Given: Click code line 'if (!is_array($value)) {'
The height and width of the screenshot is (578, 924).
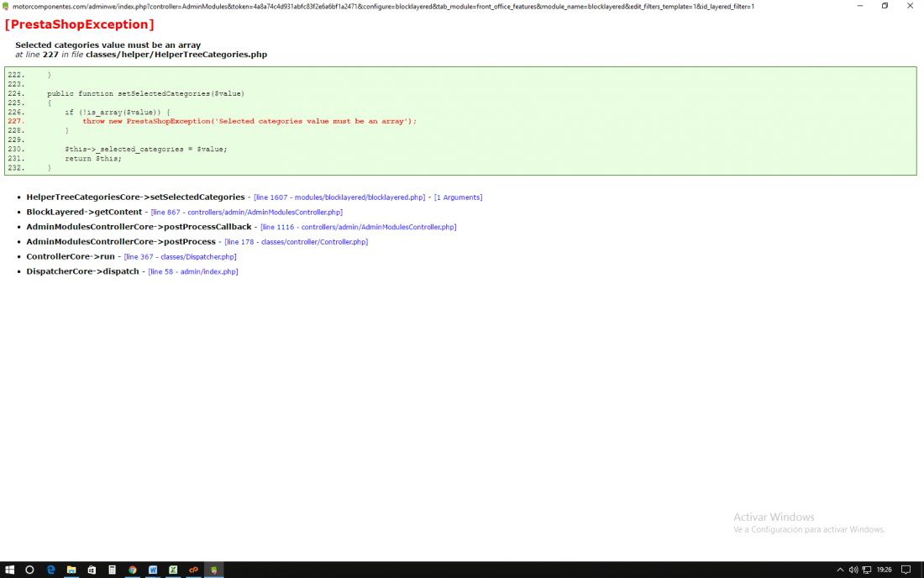Looking at the screenshot, I should 118,112.
